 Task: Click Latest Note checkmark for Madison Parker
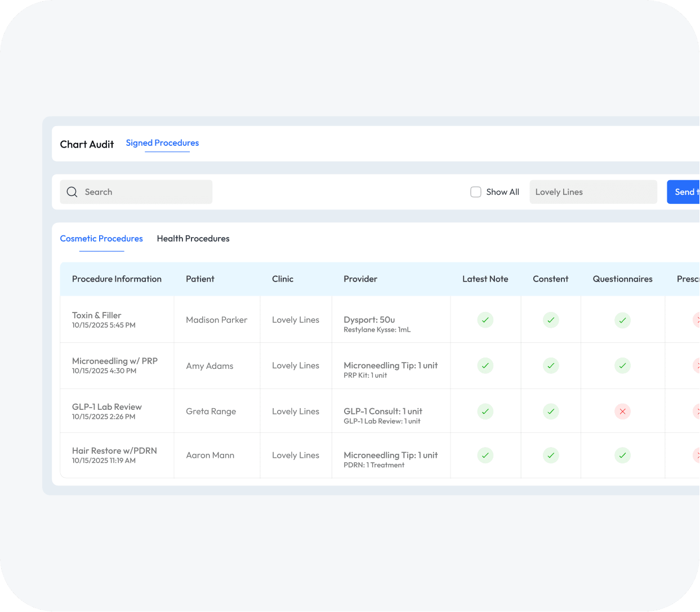tap(485, 320)
